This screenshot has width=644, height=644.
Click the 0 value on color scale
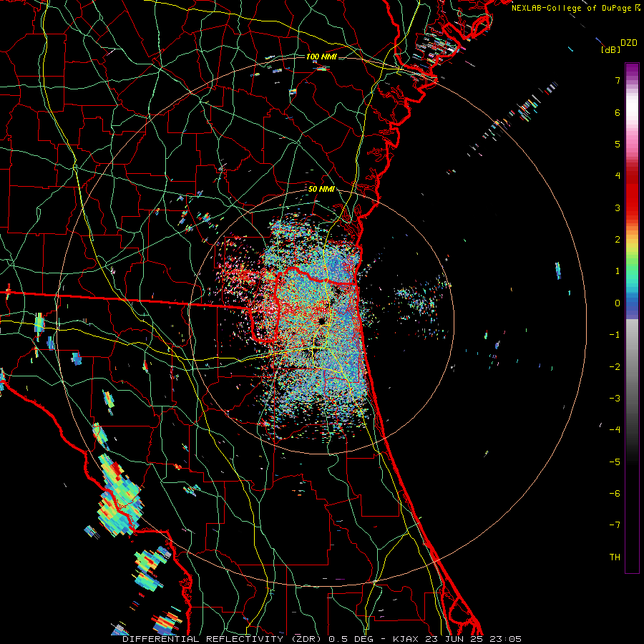[618, 303]
